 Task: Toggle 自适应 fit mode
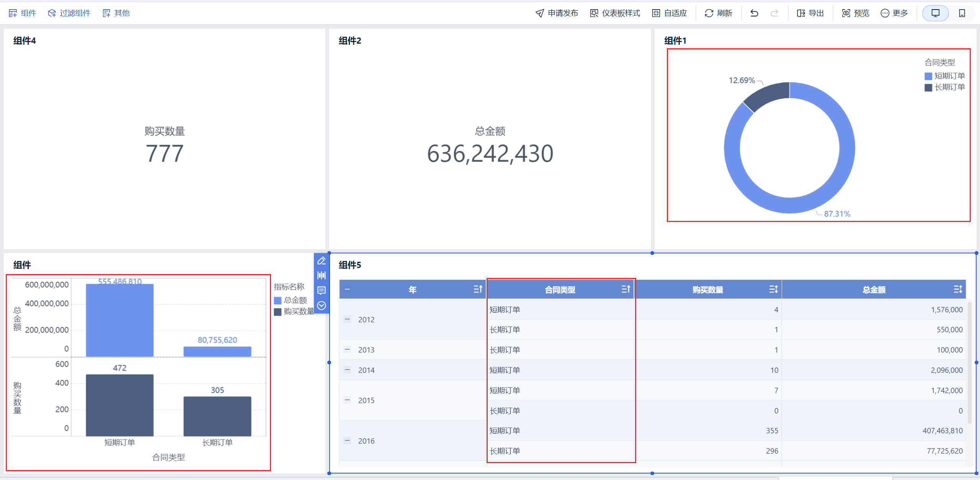tap(670, 13)
